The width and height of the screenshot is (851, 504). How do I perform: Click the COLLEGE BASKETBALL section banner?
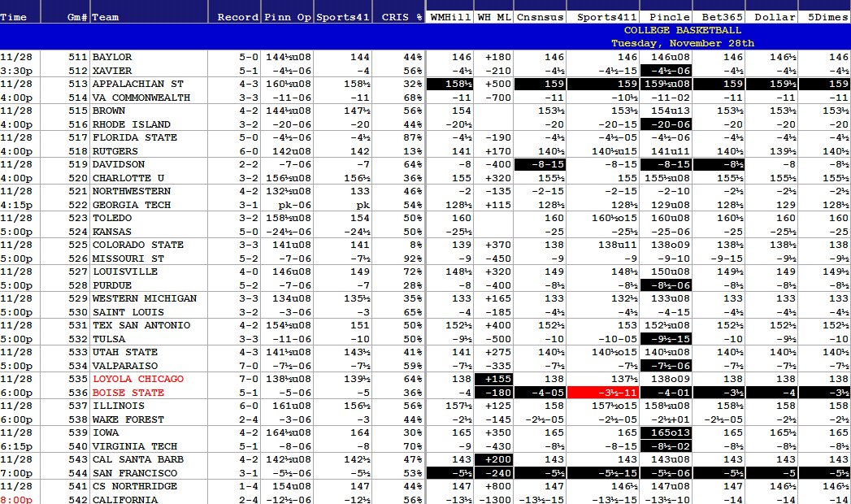pyautogui.click(x=682, y=30)
